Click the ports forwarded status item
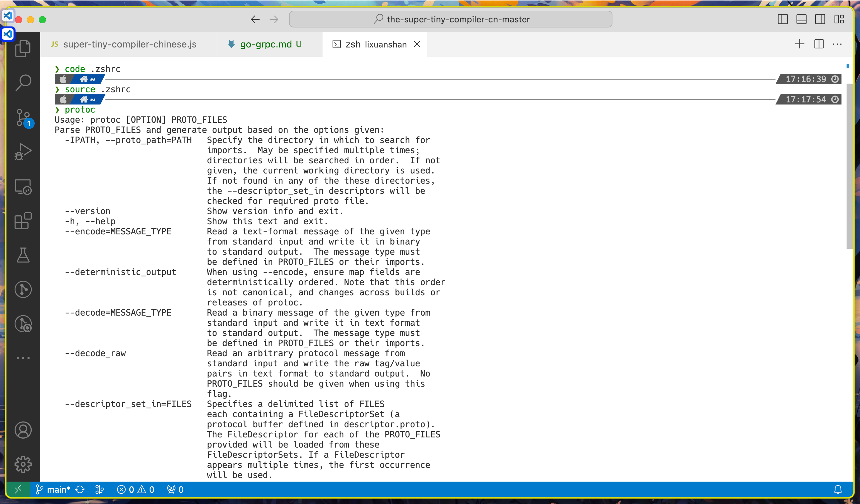Screen dimensions: 860x504 (175, 489)
